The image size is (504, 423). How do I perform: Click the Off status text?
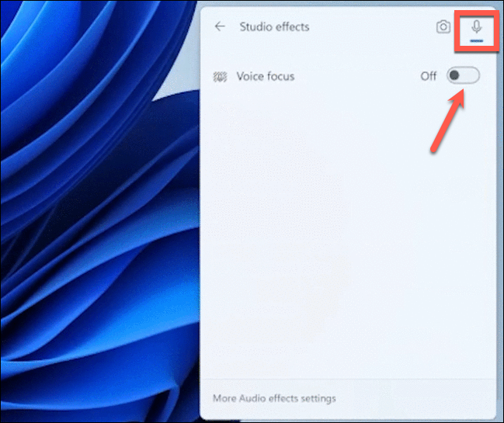[429, 76]
